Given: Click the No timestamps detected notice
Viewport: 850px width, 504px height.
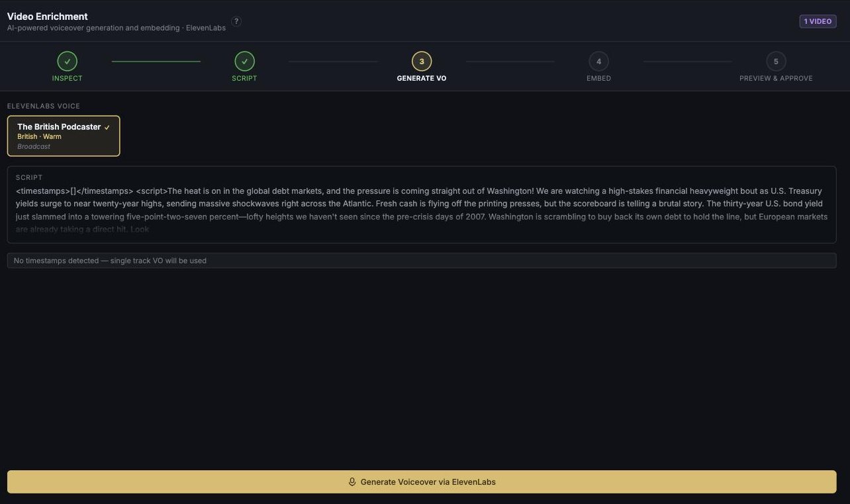Looking at the screenshot, I should (x=422, y=261).
